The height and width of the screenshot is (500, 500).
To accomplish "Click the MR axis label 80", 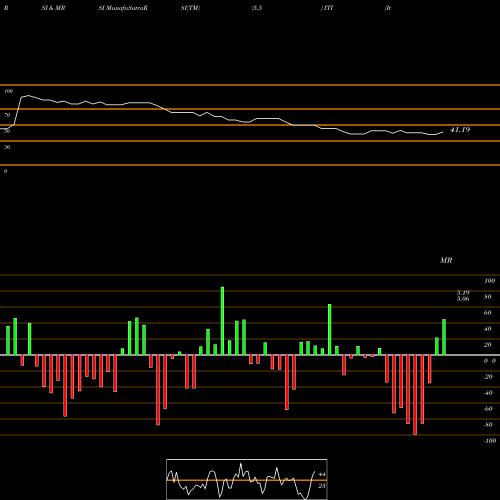I will [x=488, y=297].
